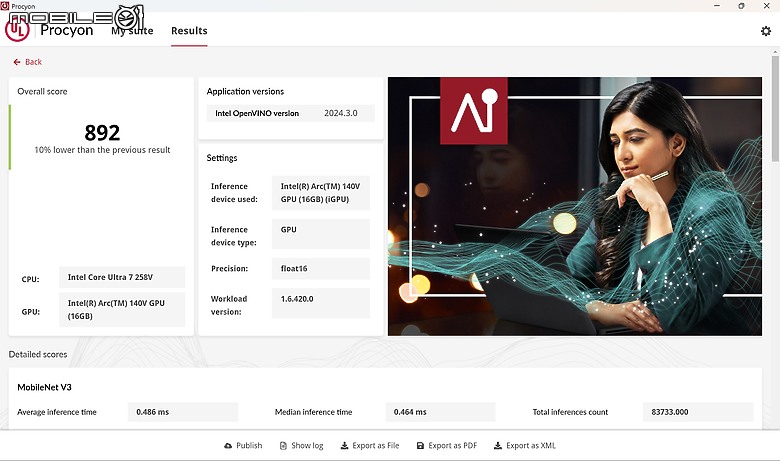Click the UL Procyon logo icon
This screenshot has height=461, width=780.
(17, 30)
